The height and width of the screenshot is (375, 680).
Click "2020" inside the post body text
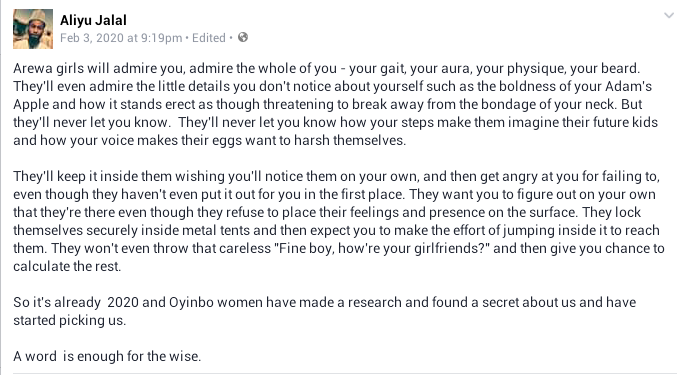(123, 302)
